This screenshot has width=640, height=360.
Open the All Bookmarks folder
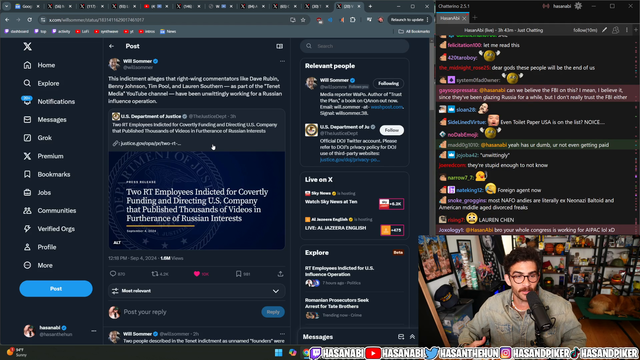pos(414,31)
